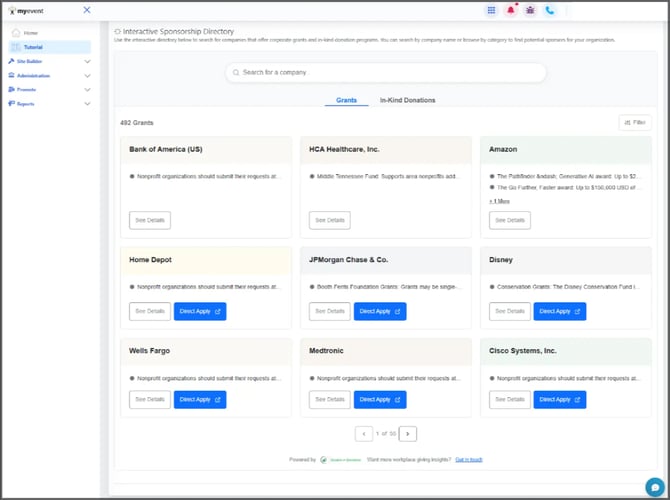Open notifications bell icon
The image size is (670, 500).
tap(511, 10)
